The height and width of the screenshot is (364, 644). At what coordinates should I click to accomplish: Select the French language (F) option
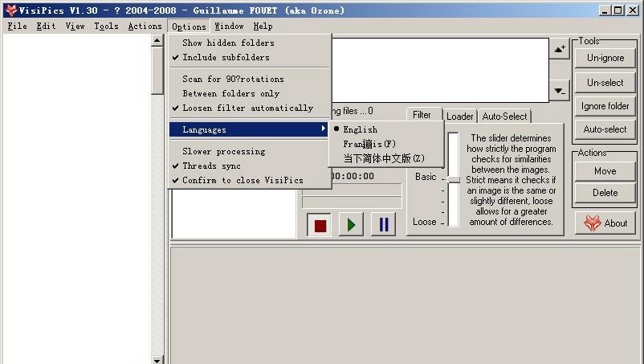(386, 144)
